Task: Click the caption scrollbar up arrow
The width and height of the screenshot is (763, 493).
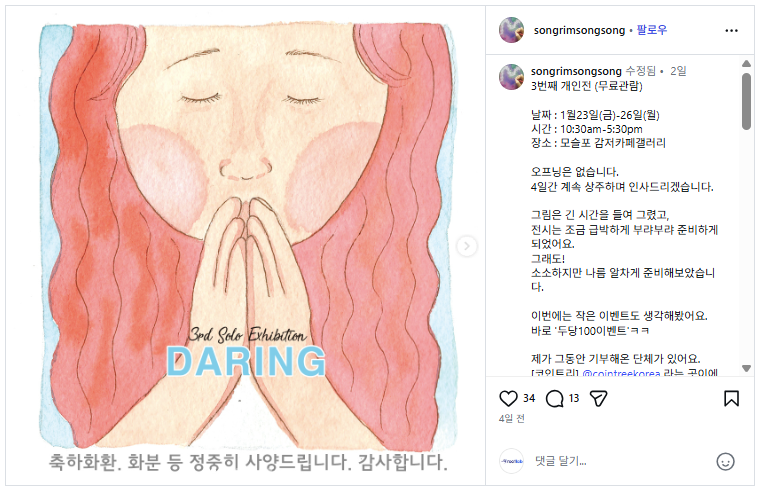Action: tap(746, 64)
